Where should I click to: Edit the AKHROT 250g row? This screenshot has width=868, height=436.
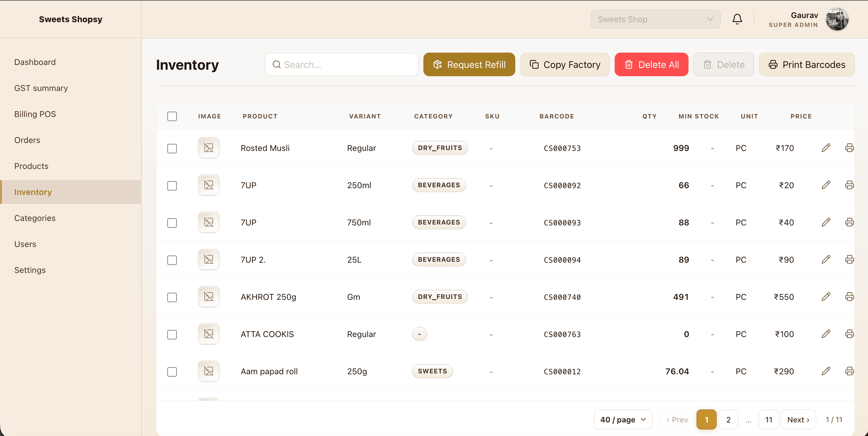[x=826, y=297]
